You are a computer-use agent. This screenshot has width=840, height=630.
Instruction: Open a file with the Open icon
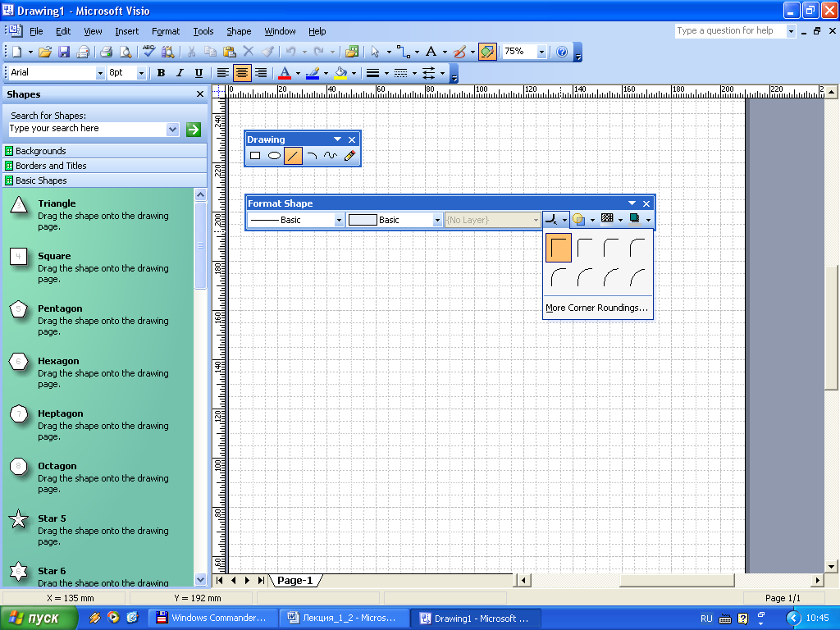click(46, 52)
